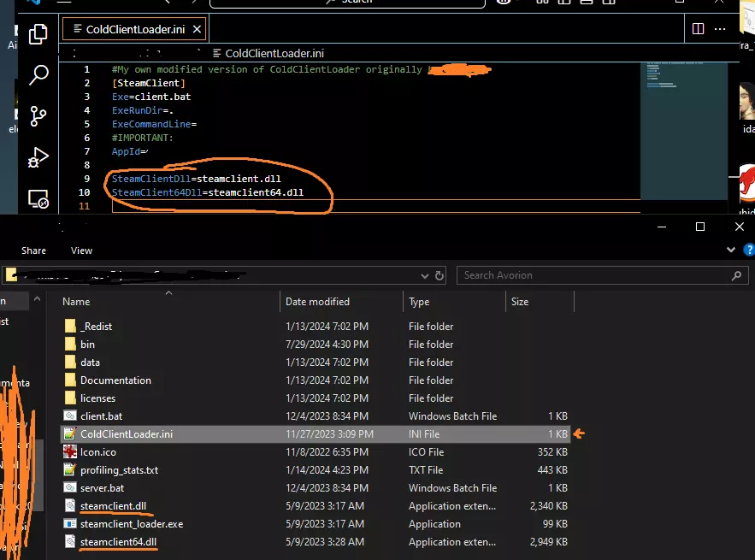Viewport: 755px width, 560px height.
Task: Click the _Redist folder icon
Action: click(70, 326)
